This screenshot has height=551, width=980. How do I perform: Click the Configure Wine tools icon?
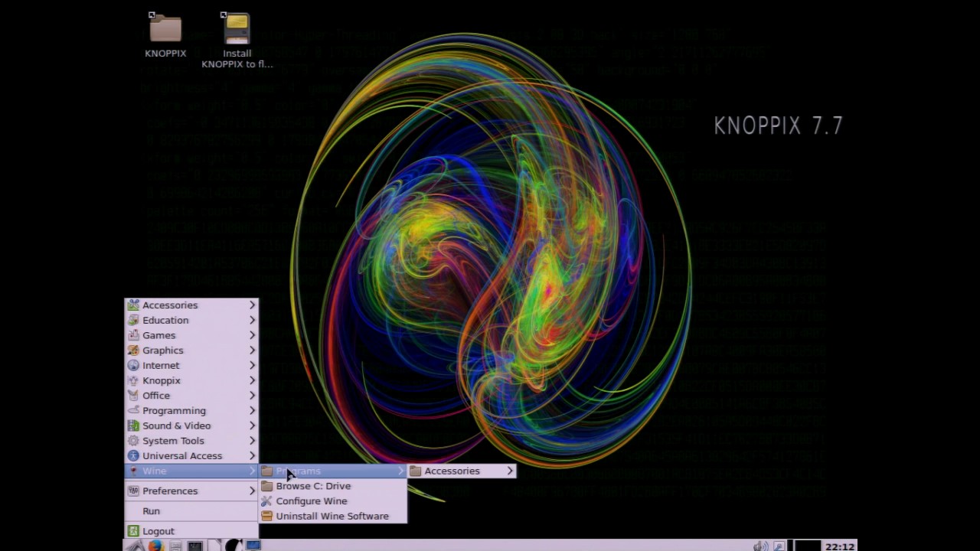tap(266, 500)
